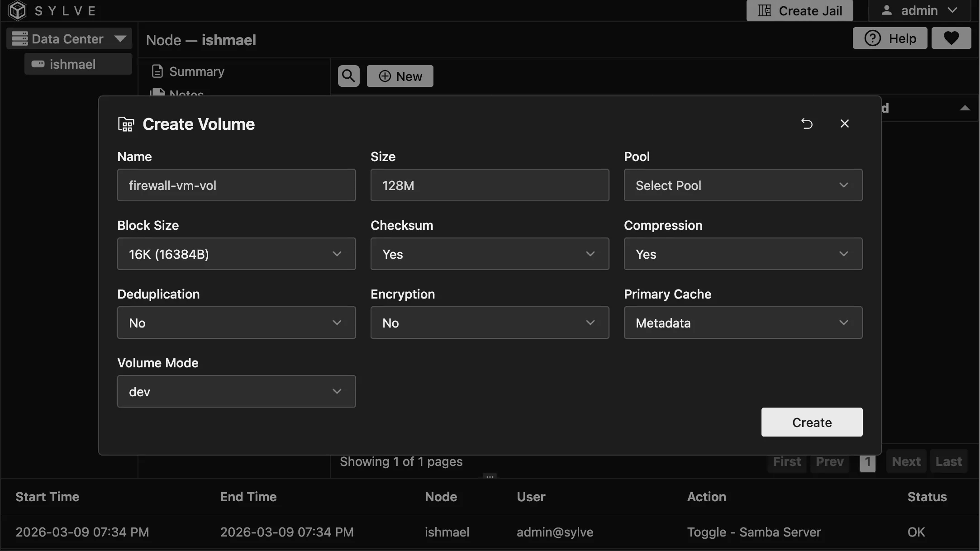Open the admin user menu
This screenshot has height=551, width=980.
(x=919, y=10)
